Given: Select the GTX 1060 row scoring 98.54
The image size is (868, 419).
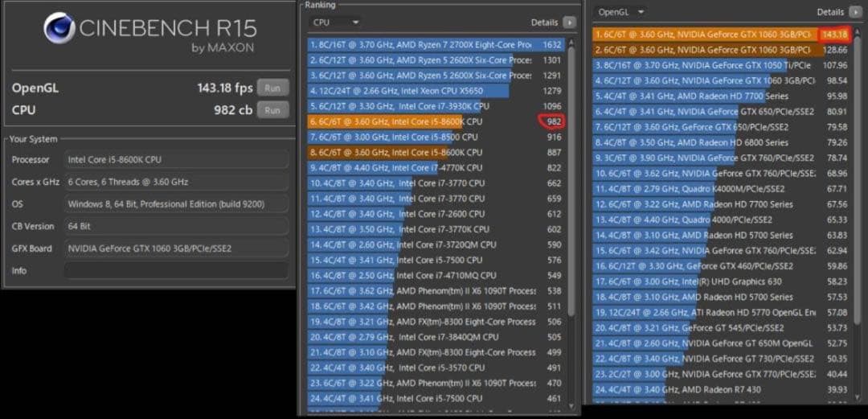Looking at the screenshot, I should (721, 81).
